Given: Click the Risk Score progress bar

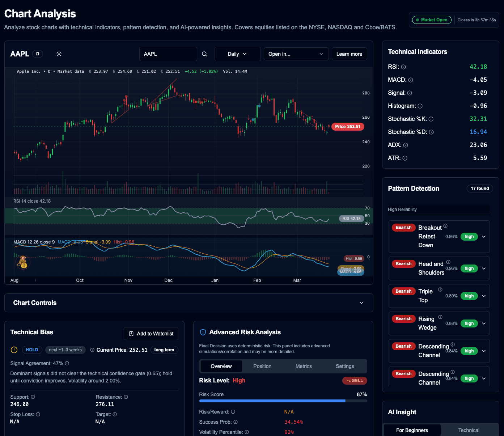Looking at the screenshot, I should [283, 401].
